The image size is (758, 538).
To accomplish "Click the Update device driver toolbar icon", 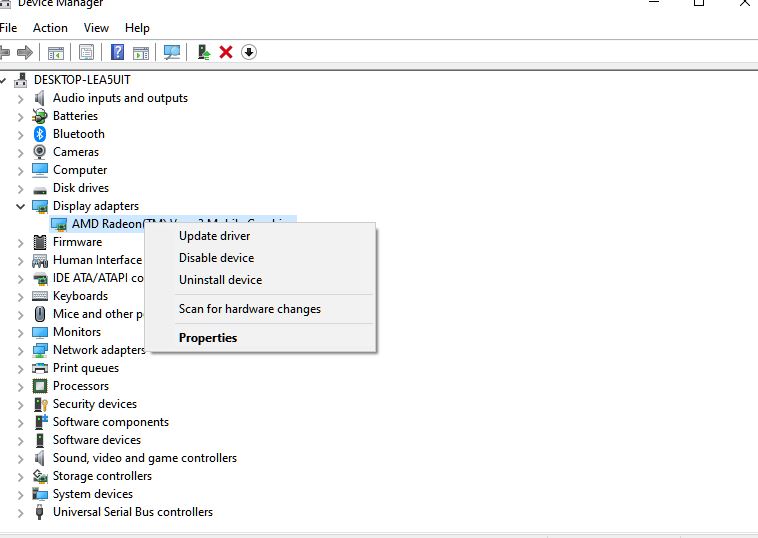I will click(204, 52).
